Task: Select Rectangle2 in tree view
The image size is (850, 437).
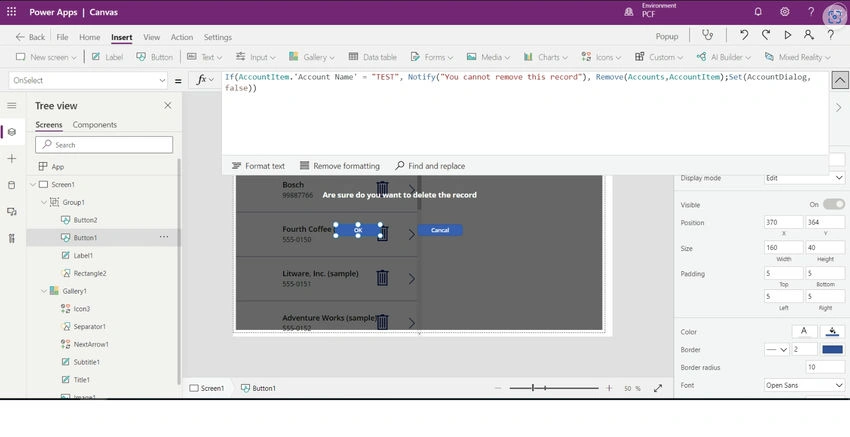Action: 90,273
